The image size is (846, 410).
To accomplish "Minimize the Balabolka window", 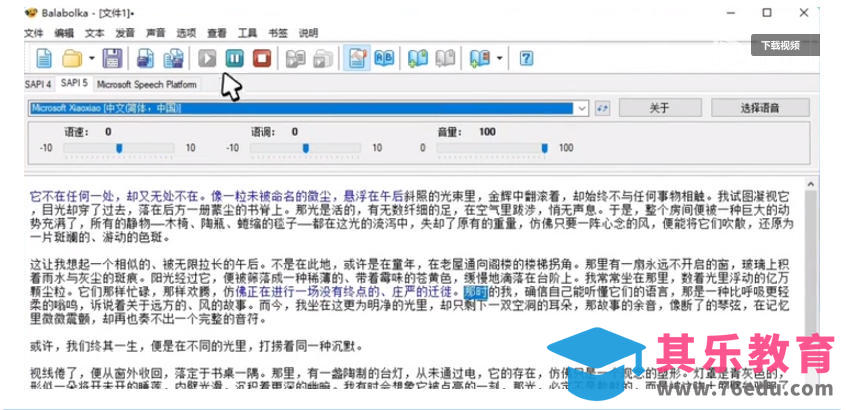I will click(x=731, y=13).
